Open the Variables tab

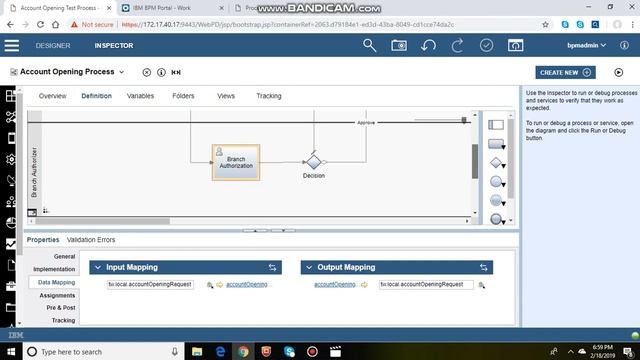[x=140, y=96]
